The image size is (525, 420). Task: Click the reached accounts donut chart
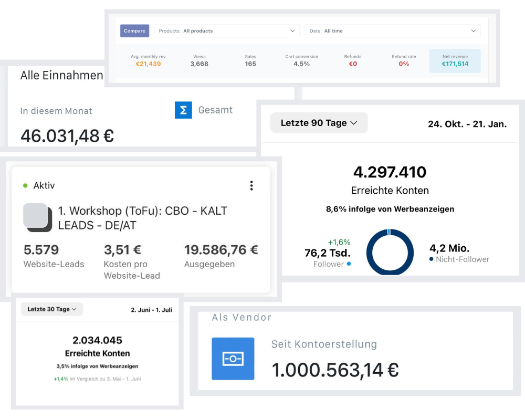[390, 252]
